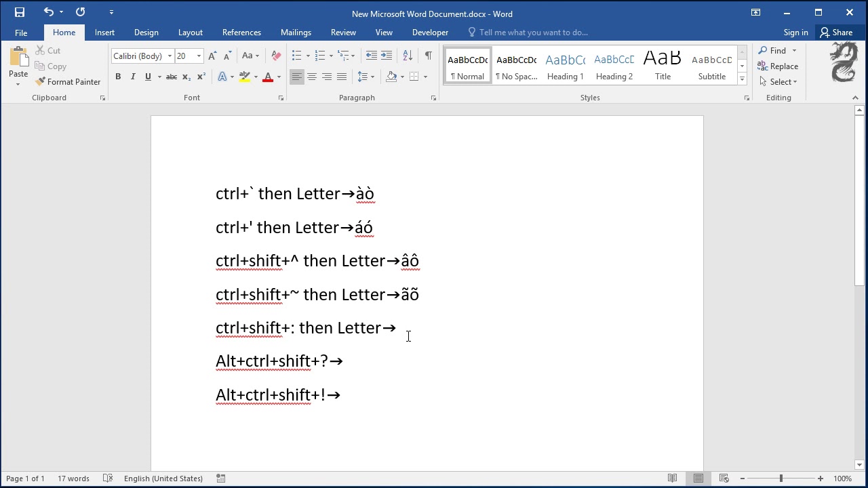Decrease the paragraph indent
The height and width of the screenshot is (488, 868).
(x=371, y=56)
